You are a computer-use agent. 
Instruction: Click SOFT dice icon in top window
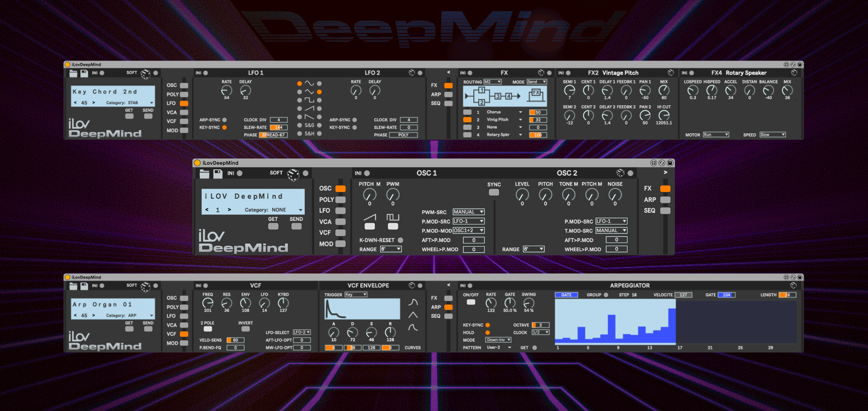click(x=146, y=74)
